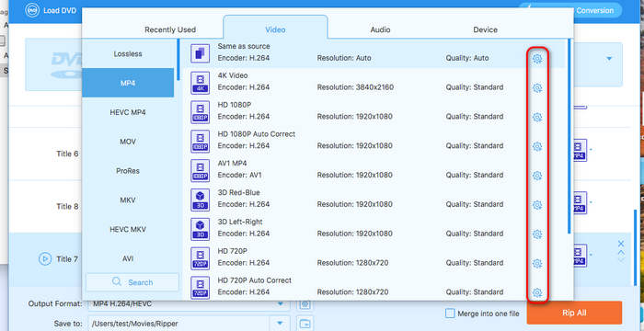The width and height of the screenshot is (644, 331).
Task: Click the Load DVD disc icon
Action: point(32,10)
